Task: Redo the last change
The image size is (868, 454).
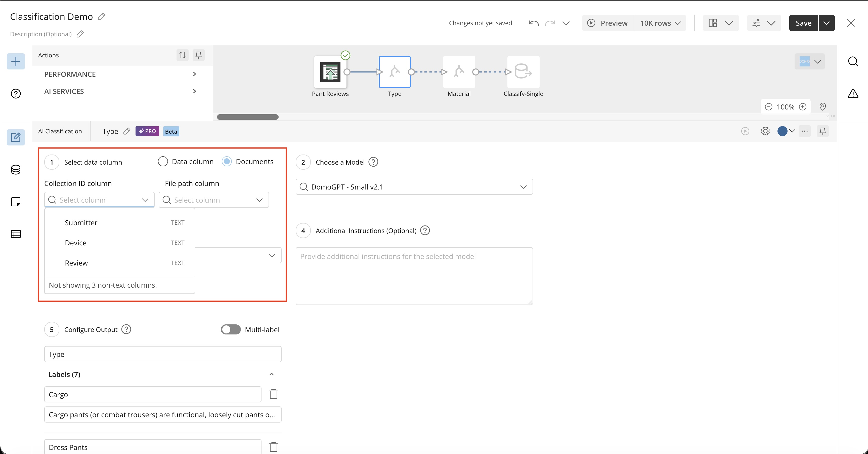Action: tap(550, 23)
